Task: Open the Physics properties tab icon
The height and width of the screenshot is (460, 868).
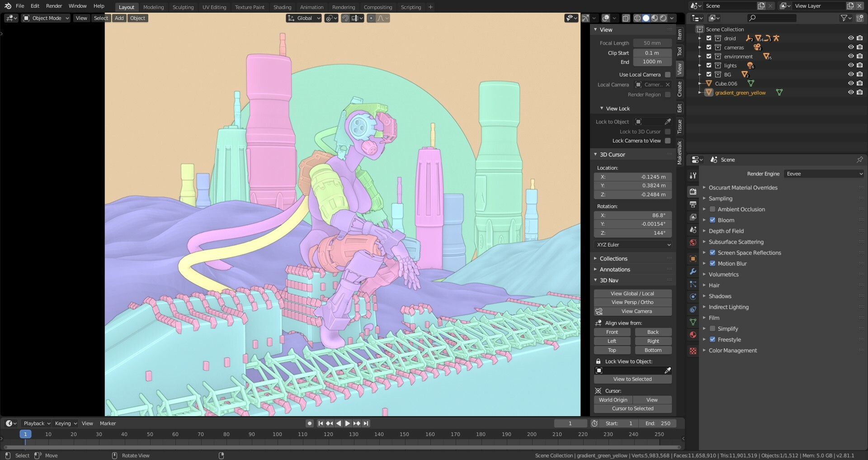Action: (x=693, y=297)
